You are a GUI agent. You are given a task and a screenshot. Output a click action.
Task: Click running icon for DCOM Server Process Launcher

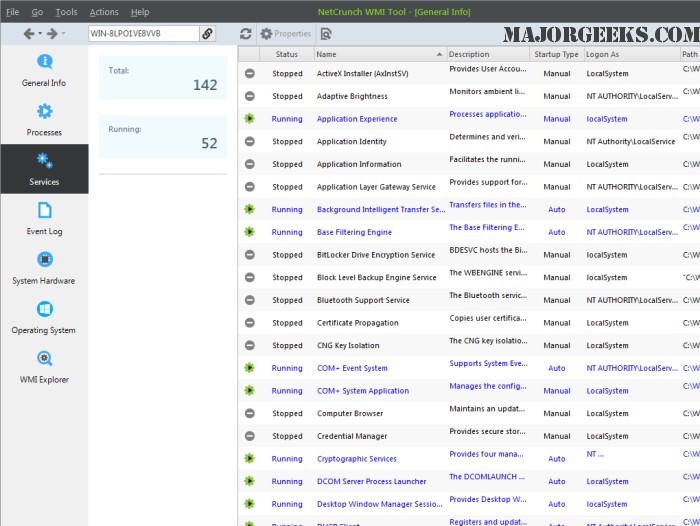pyautogui.click(x=250, y=481)
